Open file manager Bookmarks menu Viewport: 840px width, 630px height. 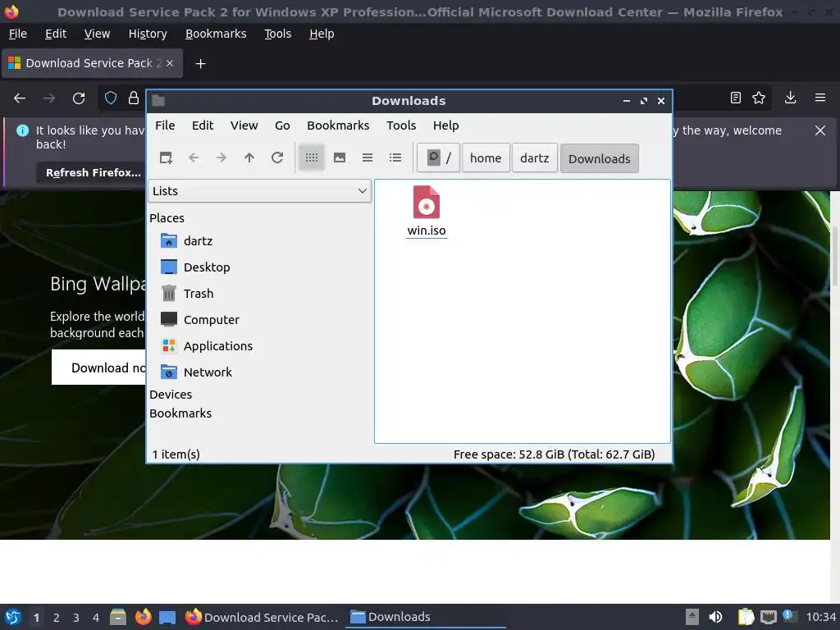click(x=338, y=126)
